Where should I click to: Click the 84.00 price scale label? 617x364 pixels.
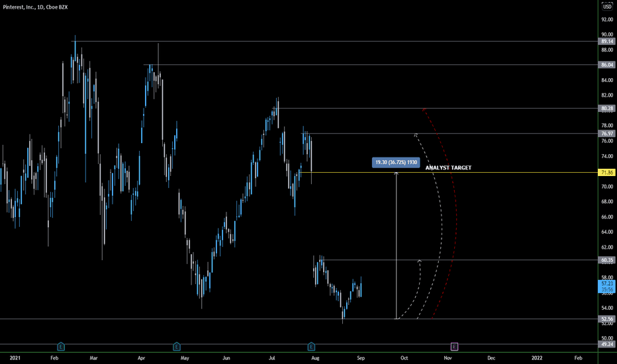click(x=607, y=80)
